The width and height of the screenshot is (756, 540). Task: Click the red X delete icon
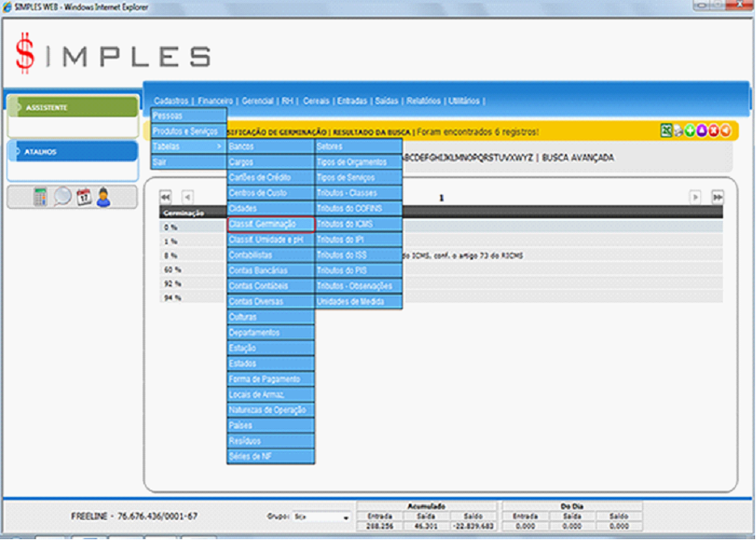[x=714, y=131]
